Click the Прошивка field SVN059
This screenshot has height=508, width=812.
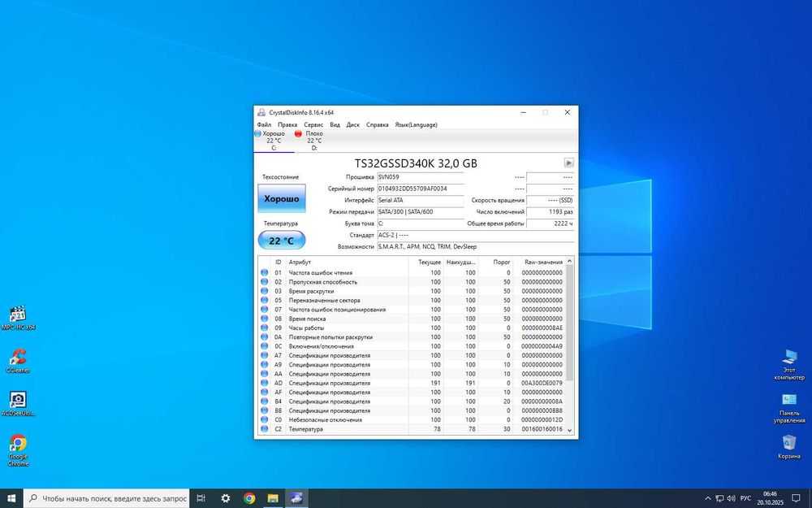click(420, 176)
